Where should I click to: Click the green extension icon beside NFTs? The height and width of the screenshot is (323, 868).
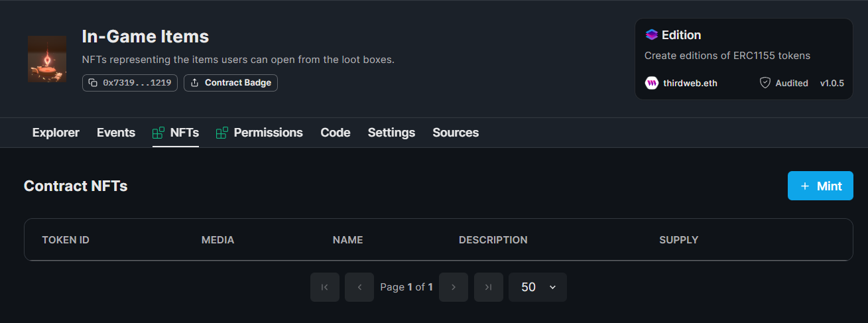pos(158,133)
